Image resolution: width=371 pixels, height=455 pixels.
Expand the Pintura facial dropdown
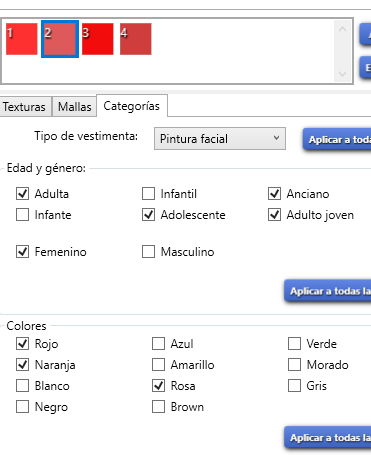tap(220, 138)
